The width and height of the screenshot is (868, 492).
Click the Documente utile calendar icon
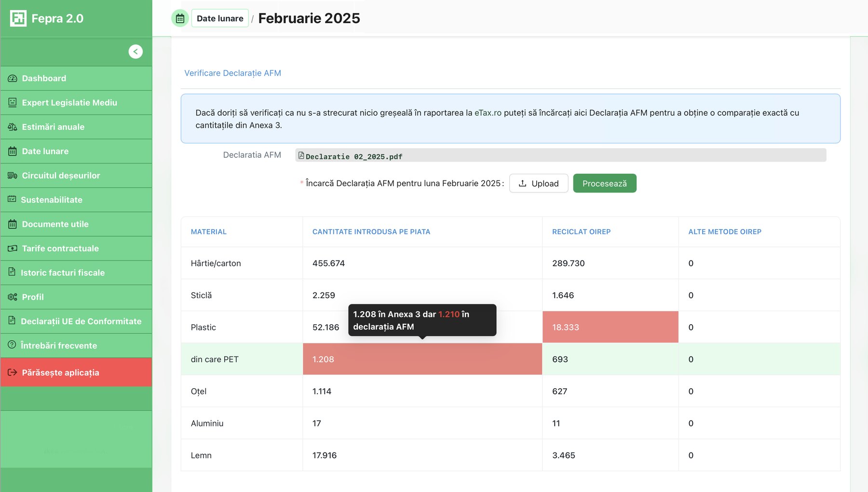tap(13, 224)
